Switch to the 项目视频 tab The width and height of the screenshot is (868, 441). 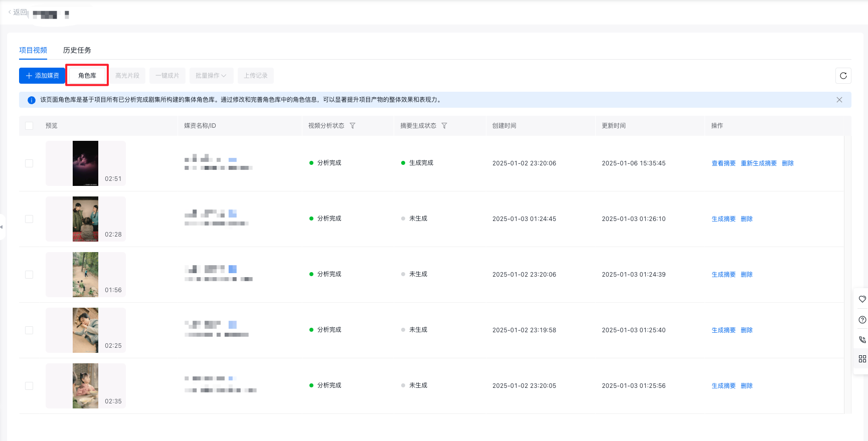point(33,50)
